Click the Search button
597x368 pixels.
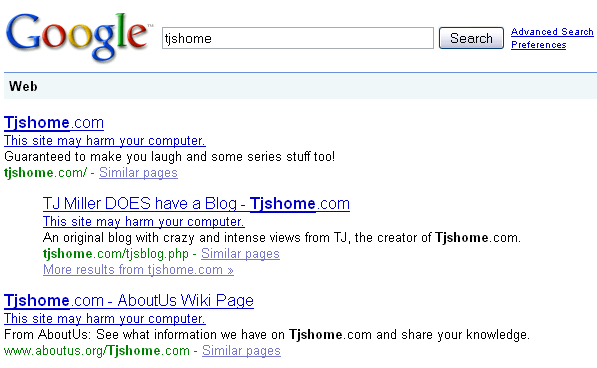click(471, 38)
